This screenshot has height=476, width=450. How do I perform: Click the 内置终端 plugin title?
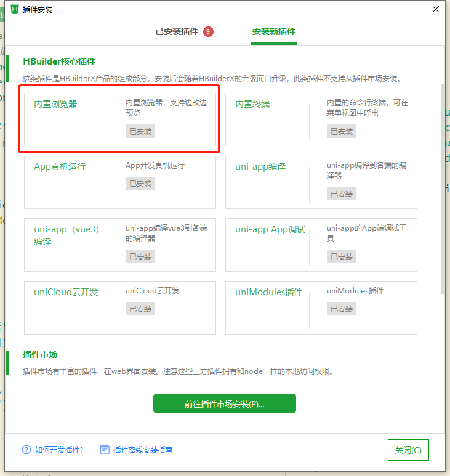click(x=252, y=104)
